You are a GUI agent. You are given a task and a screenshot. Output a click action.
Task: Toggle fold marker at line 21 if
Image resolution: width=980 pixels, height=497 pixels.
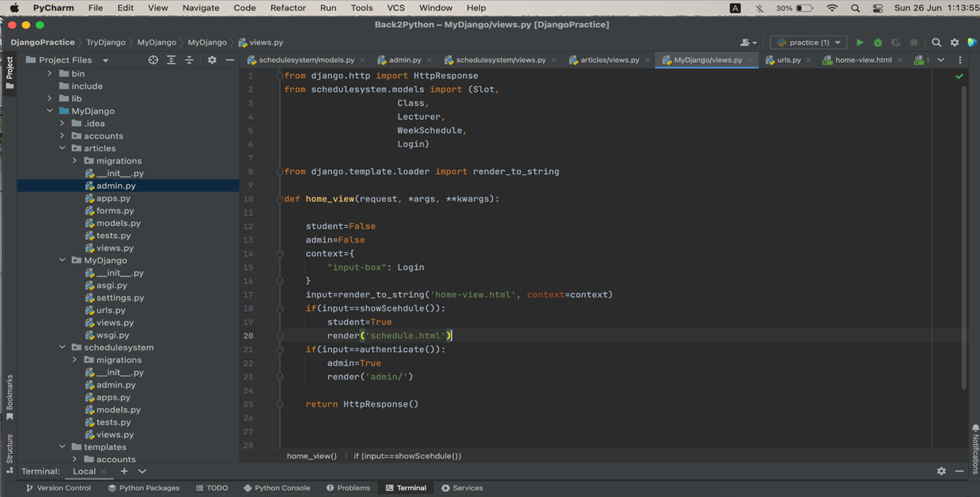point(279,350)
